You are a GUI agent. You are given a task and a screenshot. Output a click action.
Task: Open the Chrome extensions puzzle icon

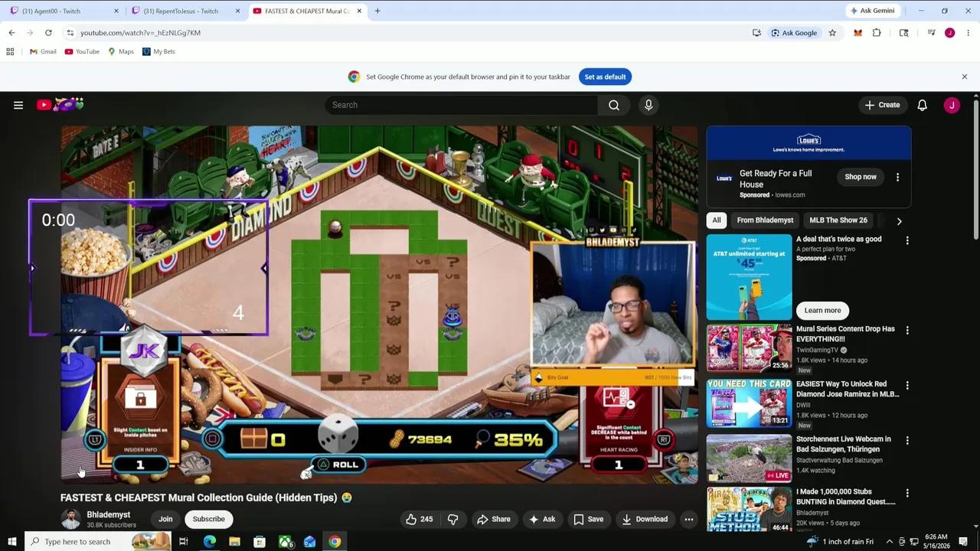pyautogui.click(x=877, y=33)
